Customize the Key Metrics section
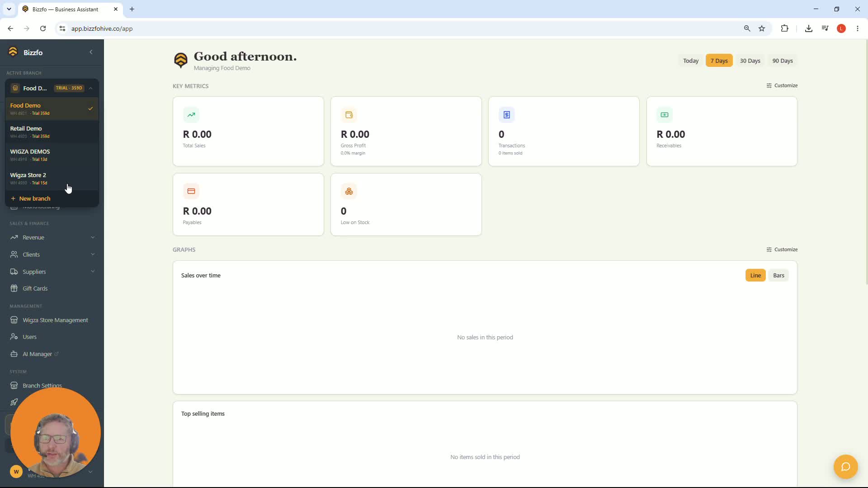 [782, 85]
